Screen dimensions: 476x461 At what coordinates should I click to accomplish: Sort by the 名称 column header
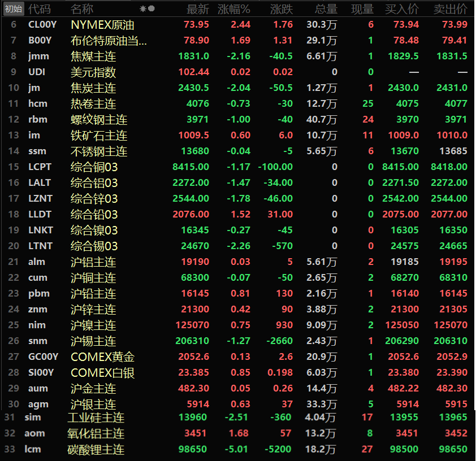(x=82, y=9)
